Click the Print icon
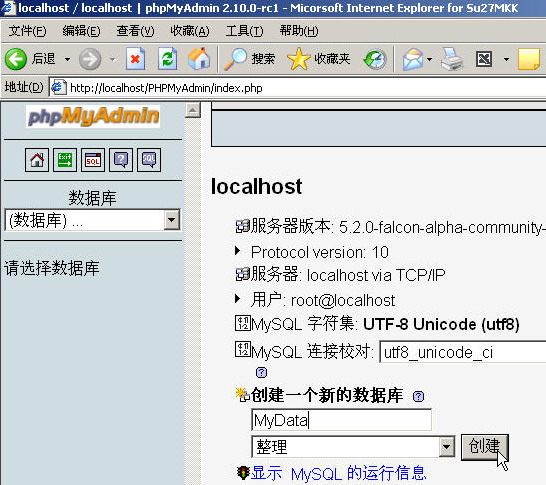546x485 pixels. [452, 59]
